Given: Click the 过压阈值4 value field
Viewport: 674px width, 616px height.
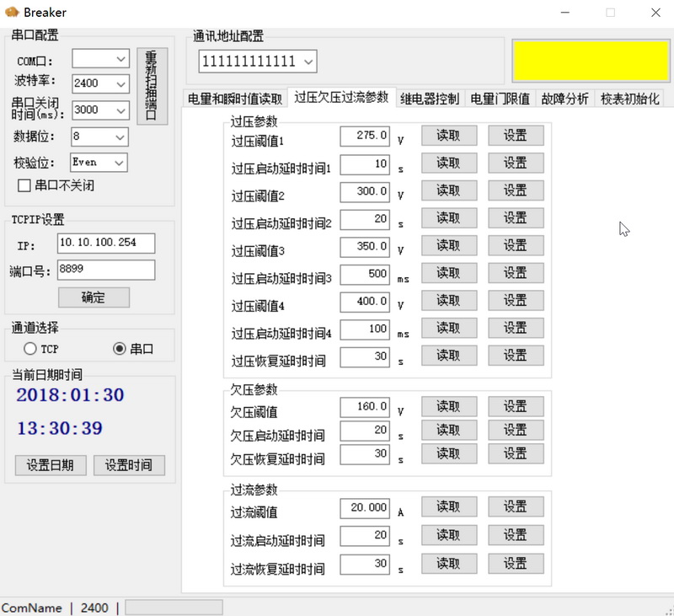Looking at the screenshot, I should (365, 302).
